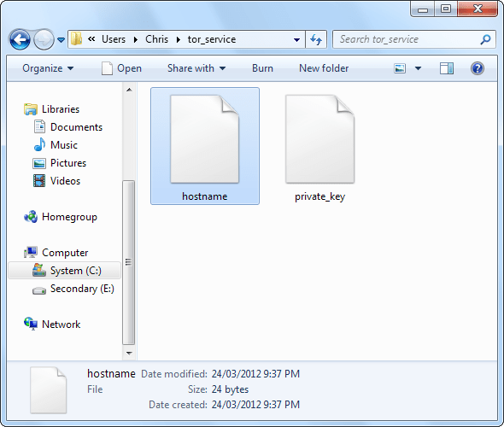The width and height of the screenshot is (504, 427).
Task: Click the change view icon in toolbar
Action: pos(400,68)
